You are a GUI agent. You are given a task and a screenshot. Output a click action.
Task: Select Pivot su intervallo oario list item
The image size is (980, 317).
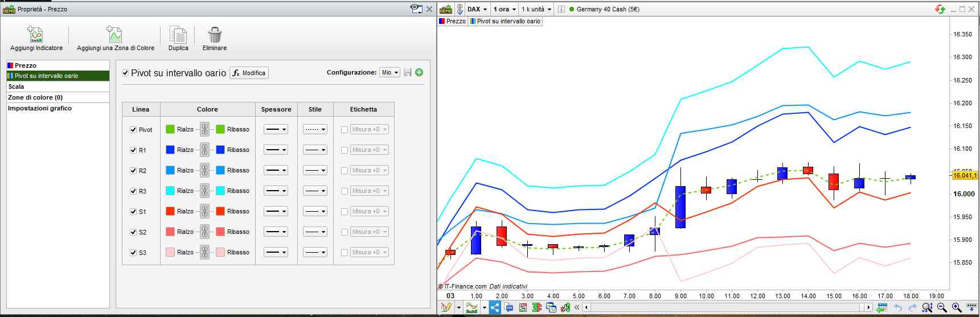[x=58, y=76]
